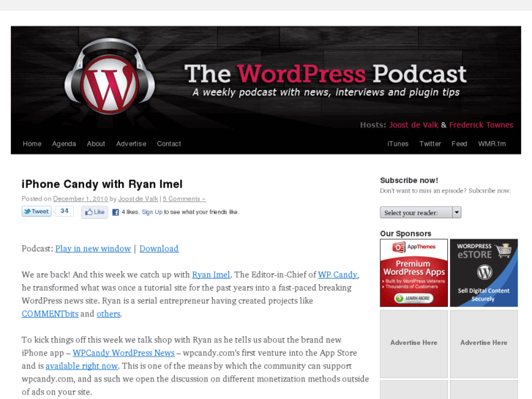Viewport: 532px width, 399px height.
Task: Click Learn More button in AppThemes ad
Action: (x=413, y=298)
